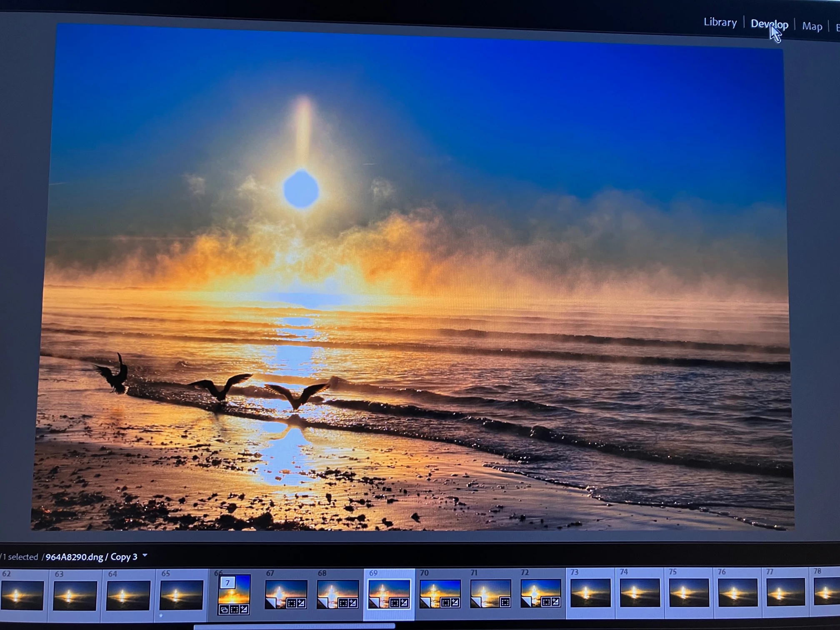Click the crop badge on thumbnail 71
This screenshot has width=840, height=630.
pyautogui.click(x=505, y=602)
